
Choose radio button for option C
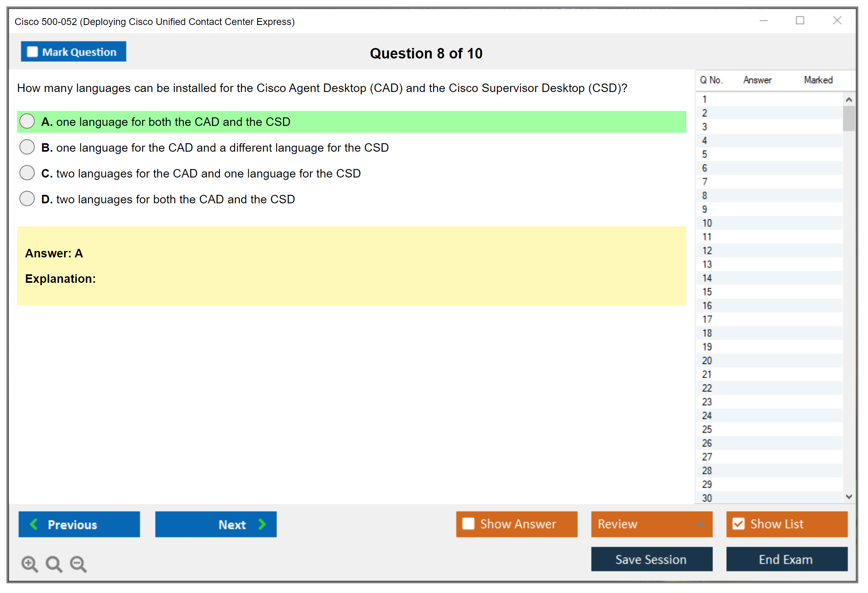point(27,173)
